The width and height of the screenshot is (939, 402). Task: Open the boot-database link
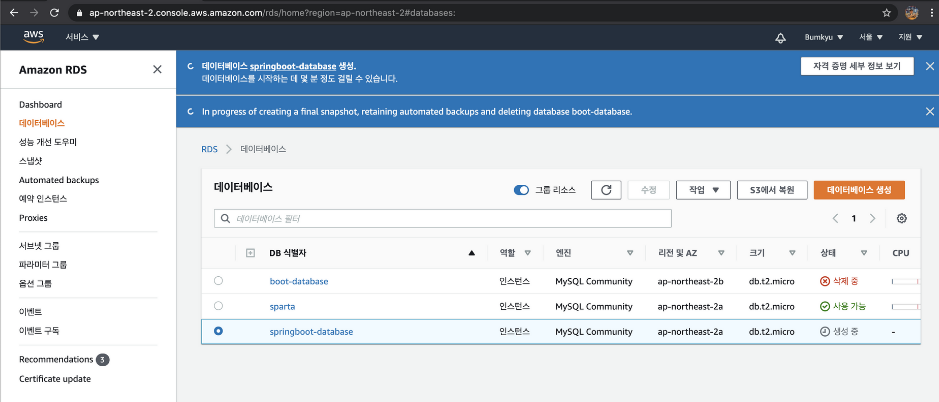(x=299, y=281)
